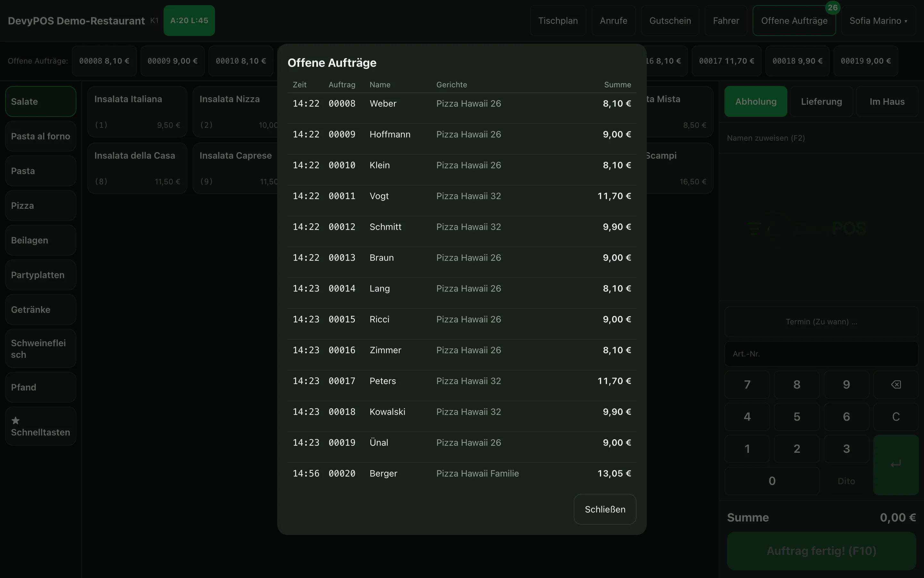Viewport: 924px width, 578px height.
Task: Open the Fahrer view
Action: [x=726, y=21]
